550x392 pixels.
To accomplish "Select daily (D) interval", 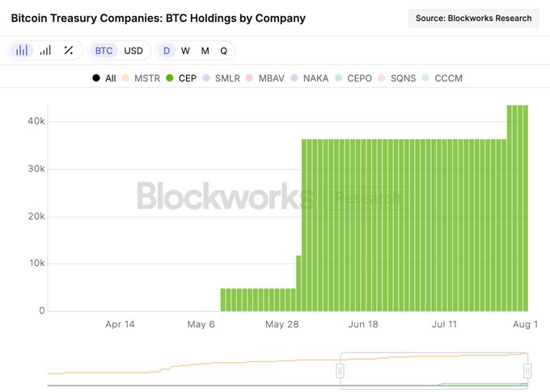I will 167,50.
